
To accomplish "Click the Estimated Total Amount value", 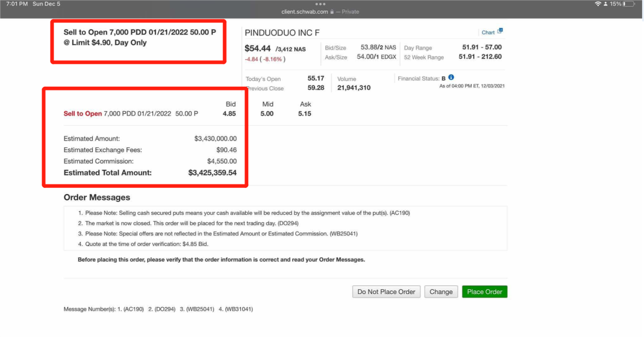I will (x=212, y=173).
